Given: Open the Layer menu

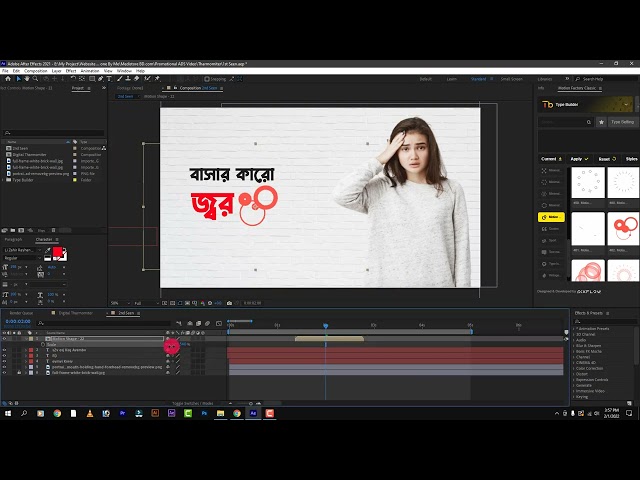Looking at the screenshot, I should 57,71.
